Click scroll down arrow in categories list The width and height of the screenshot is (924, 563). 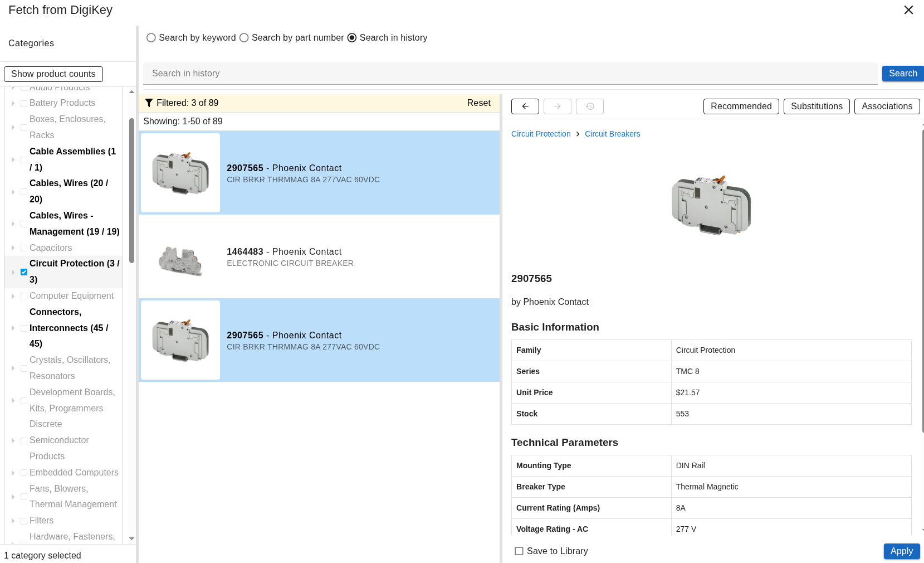point(131,539)
